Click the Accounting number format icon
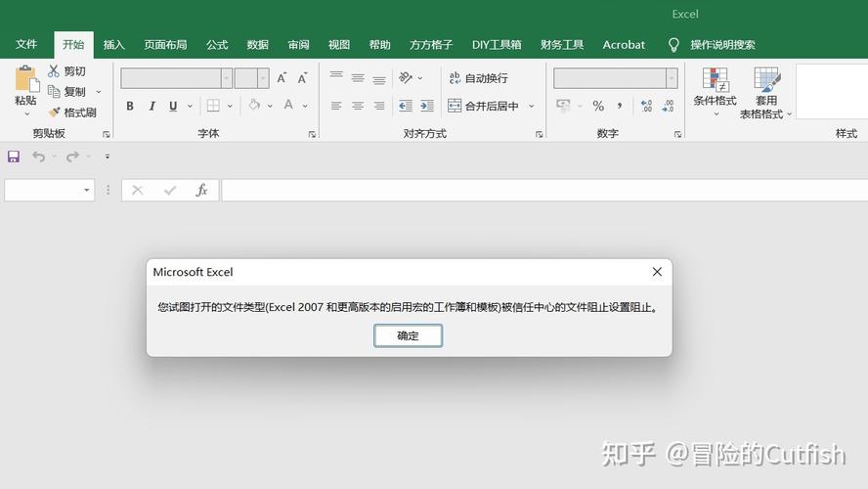This screenshot has width=868, height=489. coord(563,106)
